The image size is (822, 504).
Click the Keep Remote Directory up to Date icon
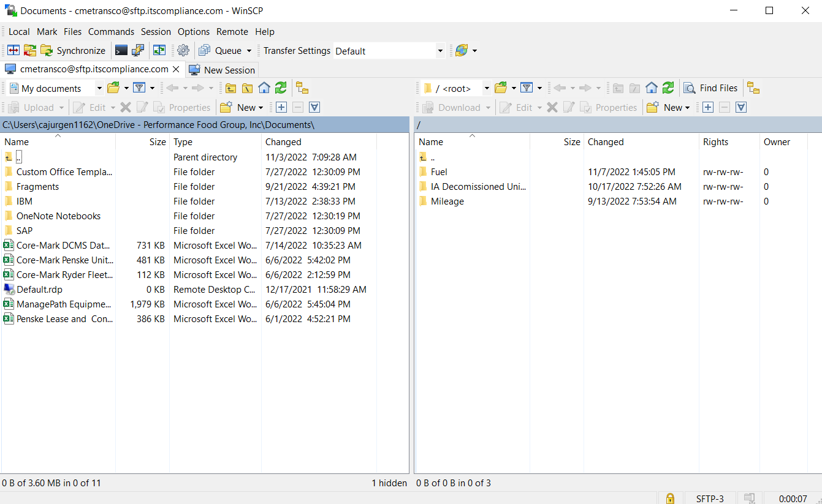[x=30, y=51]
